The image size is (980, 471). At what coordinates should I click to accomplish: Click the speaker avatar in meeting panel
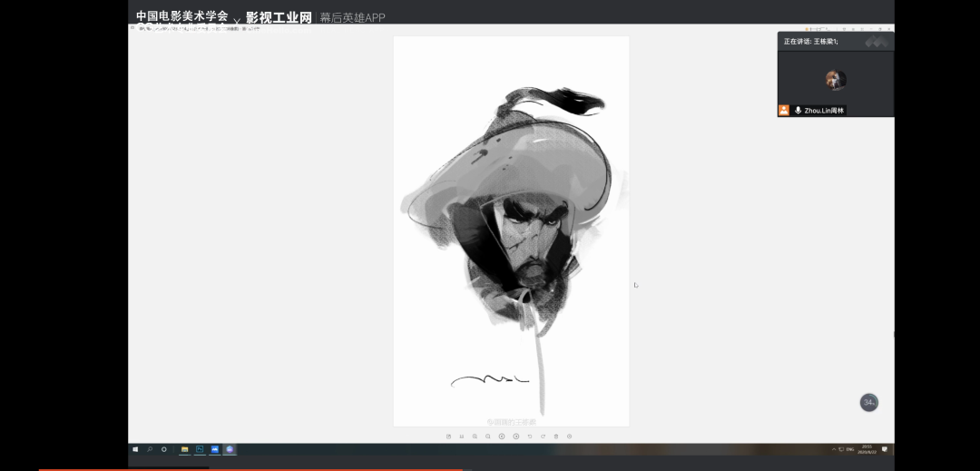point(836,80)
